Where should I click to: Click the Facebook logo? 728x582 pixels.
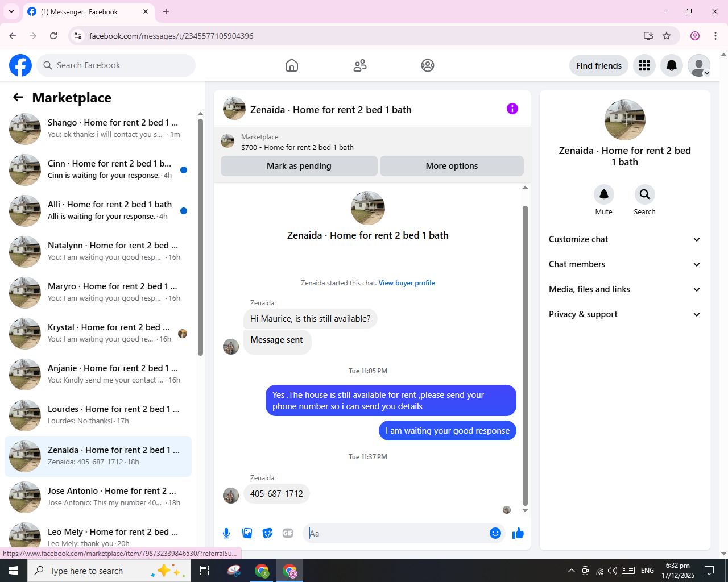(x=20, y=65)
